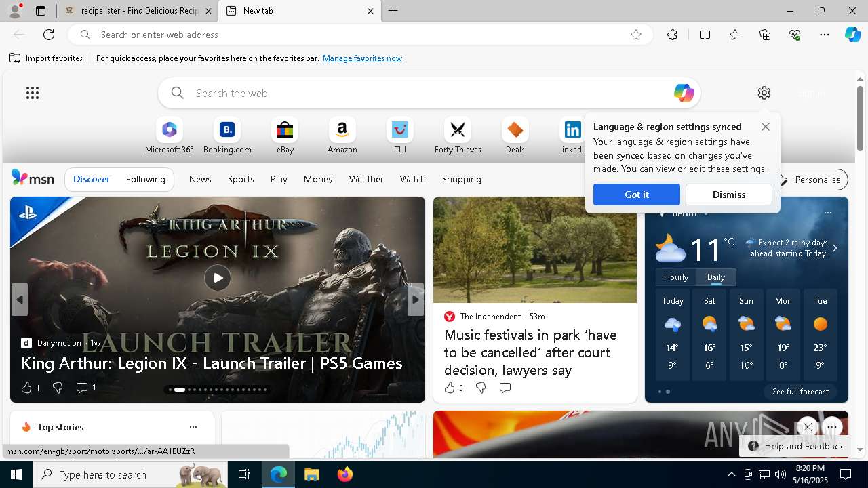Open the Shopping tab
The image size is (868, 488).
[462, 179]
